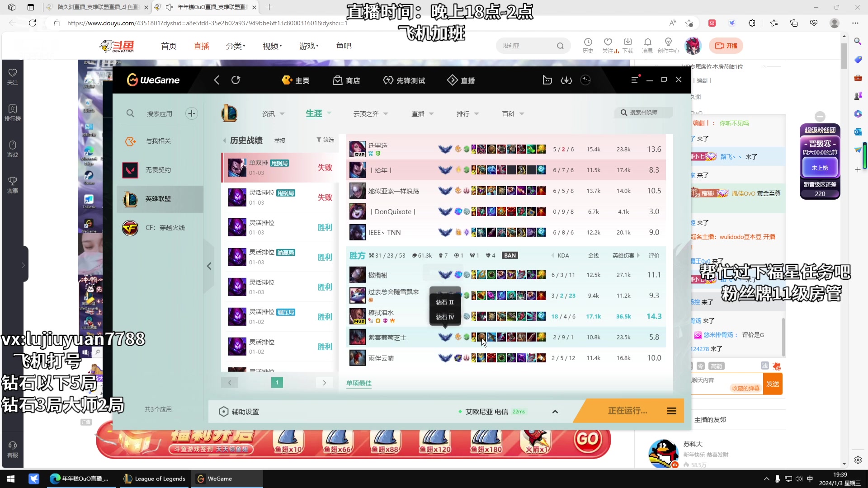Click Douyu 开播 button
The width and height of the screenshot is (868, 488).
pos(726,46)
